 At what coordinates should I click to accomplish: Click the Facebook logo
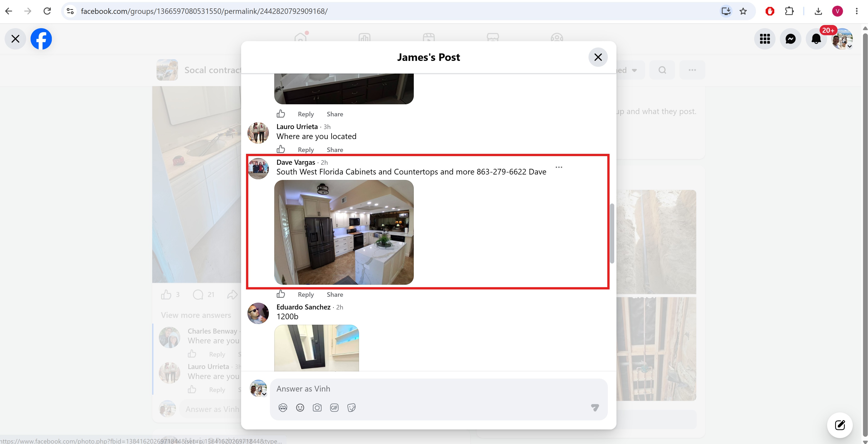41,39
